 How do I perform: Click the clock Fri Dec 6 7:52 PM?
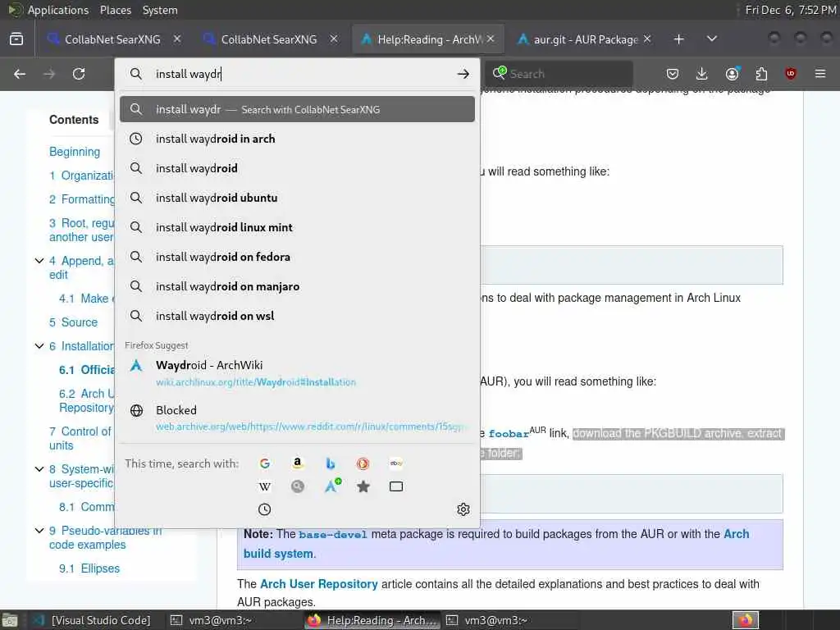coord(790,10)
